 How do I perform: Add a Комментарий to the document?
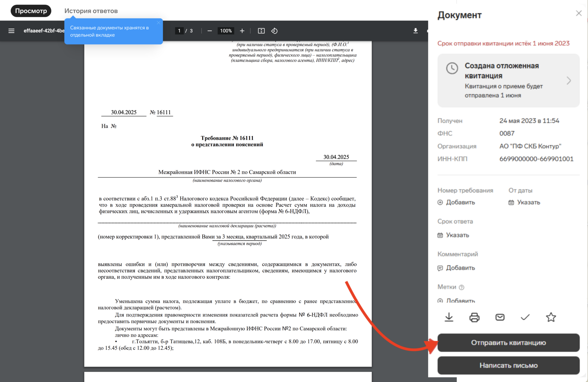(x=456, y=268)
